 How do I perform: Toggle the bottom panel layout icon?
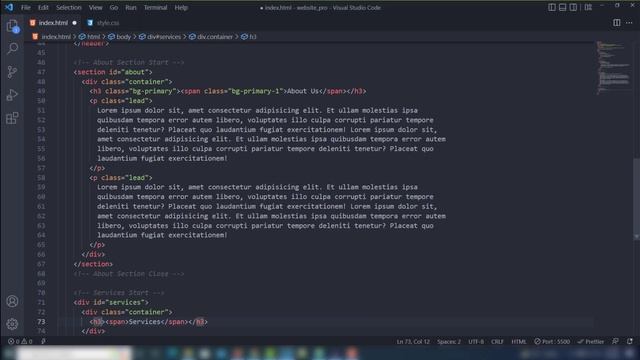pyautogui.click(x=562, y=7)
